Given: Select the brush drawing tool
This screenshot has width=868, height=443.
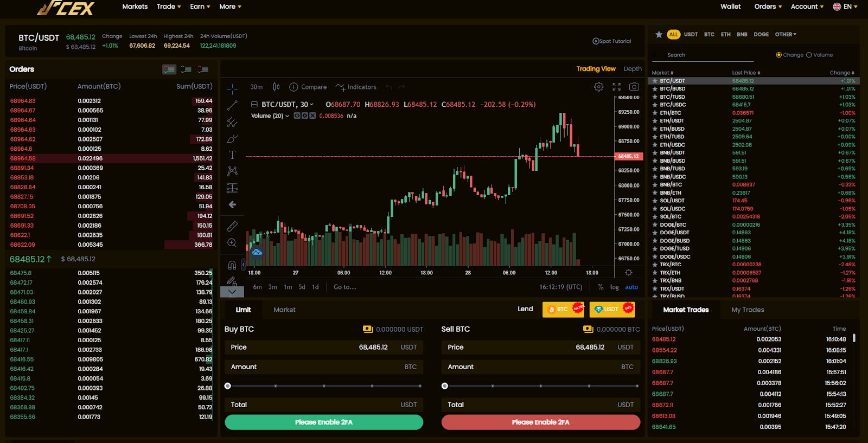Looking at the screenshot, I should tap(232, 139).
